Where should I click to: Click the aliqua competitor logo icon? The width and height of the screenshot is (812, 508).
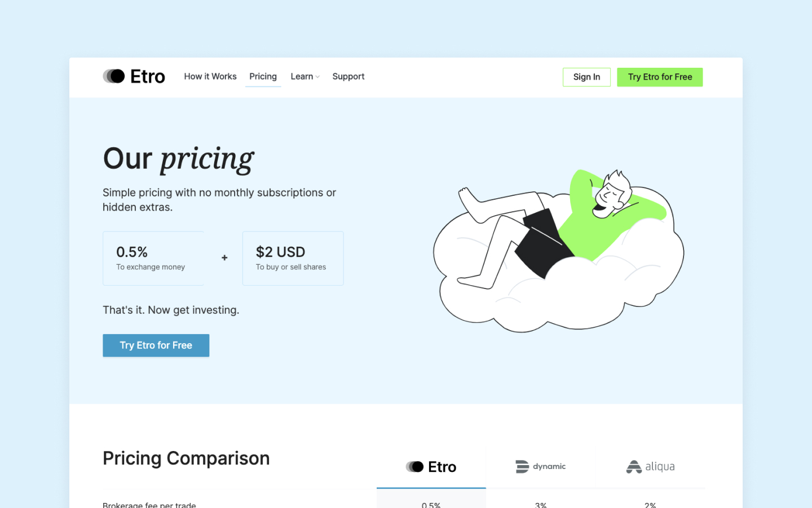(634, 467)
